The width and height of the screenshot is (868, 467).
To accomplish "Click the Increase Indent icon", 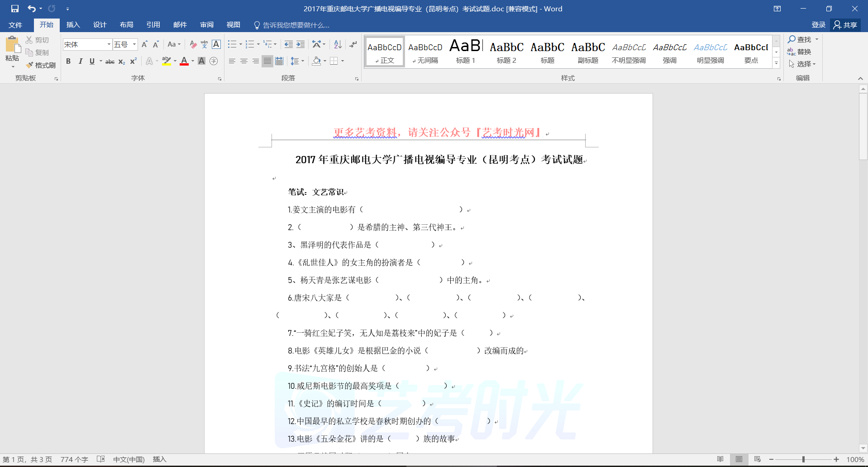I will [300, 44].
